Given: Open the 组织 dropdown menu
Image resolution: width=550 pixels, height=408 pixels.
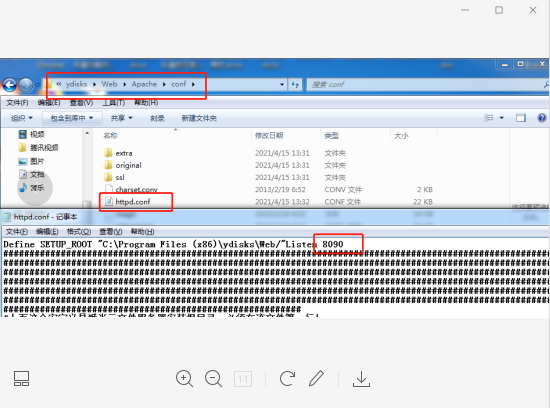Looking at the screenshot, I should 21,118.
